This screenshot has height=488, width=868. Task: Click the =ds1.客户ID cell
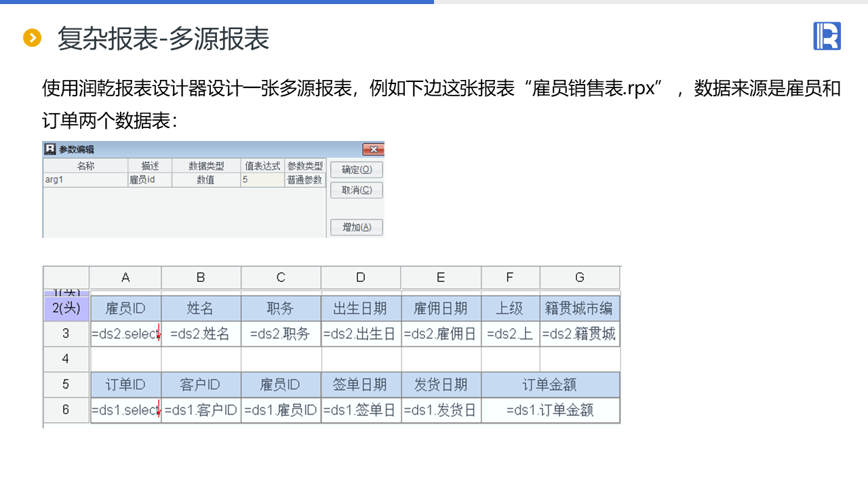tap(201, 410)
